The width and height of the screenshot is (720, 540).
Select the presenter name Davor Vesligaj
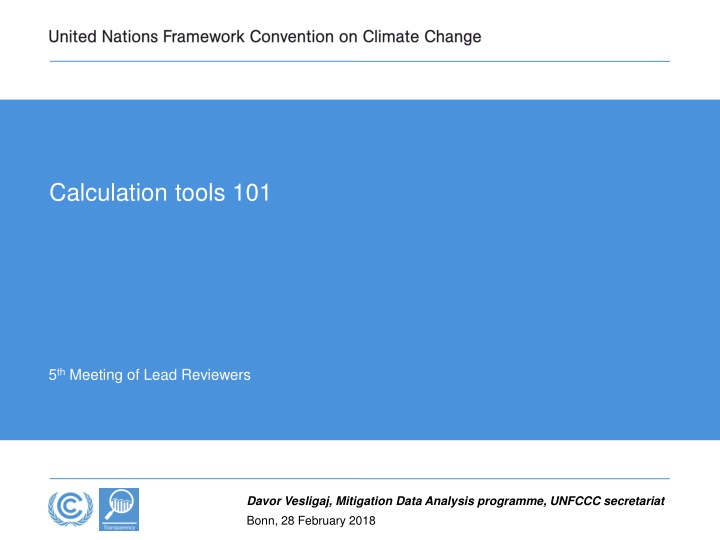288,501
